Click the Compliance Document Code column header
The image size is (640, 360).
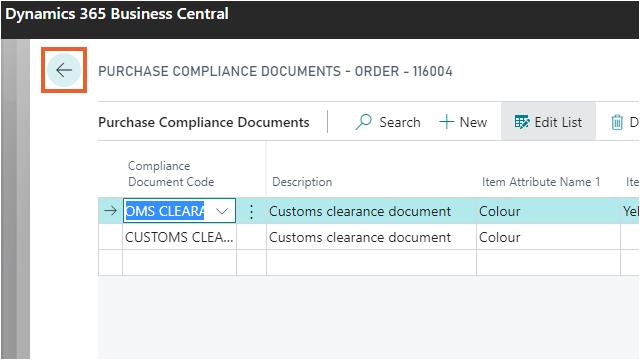click(x=171, y=174)
